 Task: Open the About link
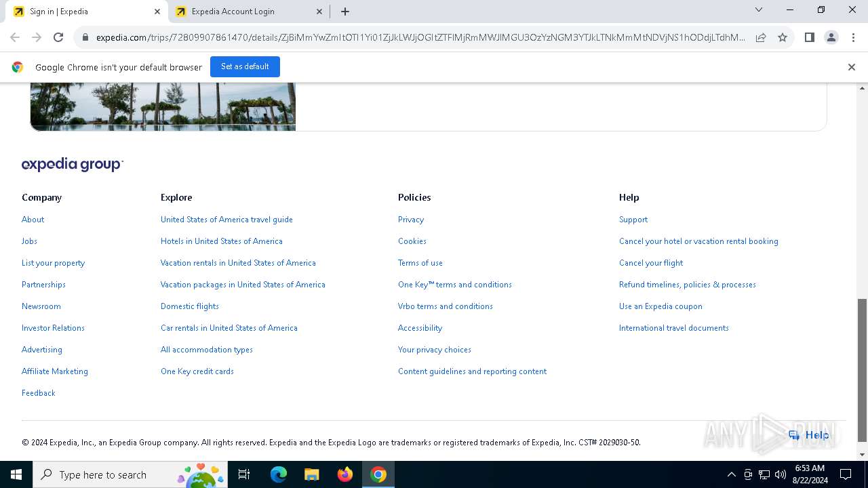pyautogui.click(x=33, y=220)
